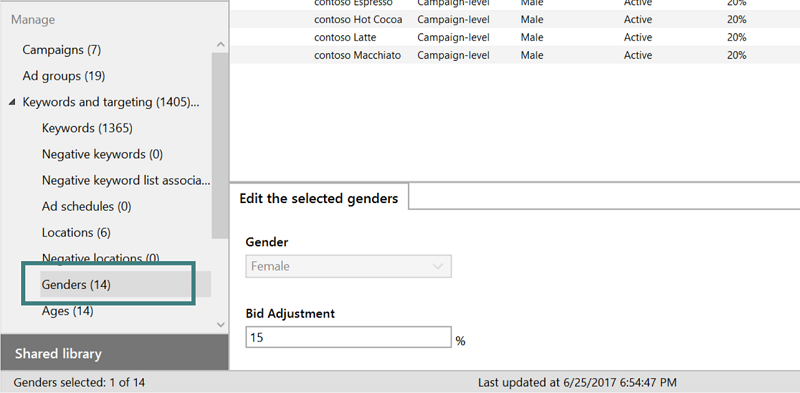The width and height of the screenshot is (800, 393).
Task: Click the Manage section header
Action: pos(33,20)
